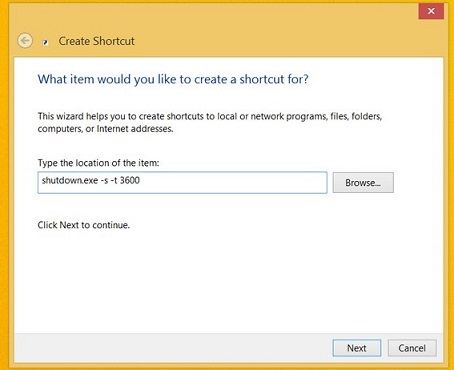
Task: Proceed with the Next button
Action: coord(357,348)
